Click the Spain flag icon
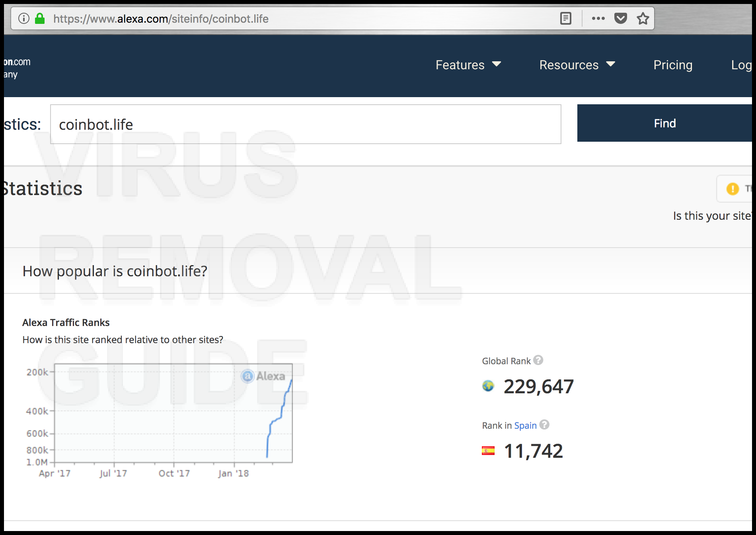Image resolution: width=756 pixels, height=535 pixels. tap(488, 451)
